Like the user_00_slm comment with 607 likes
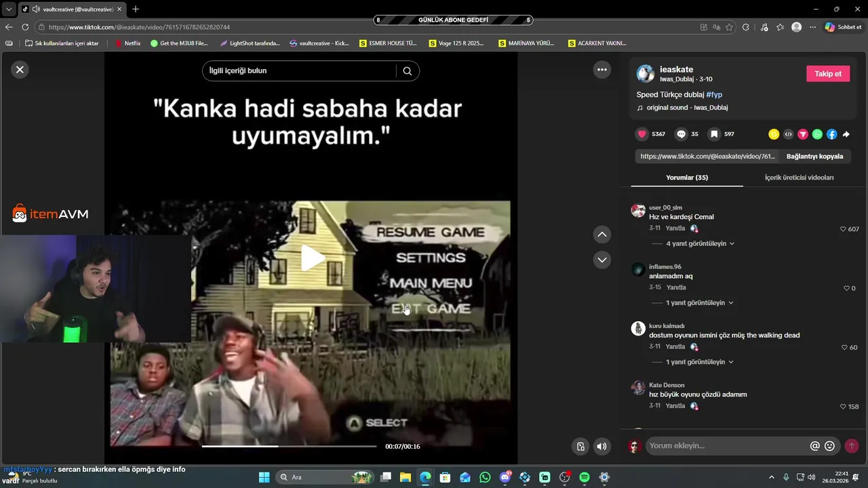The width and height of the screenshot is (868, 488). pyautogui.click(x=843, y=229)
